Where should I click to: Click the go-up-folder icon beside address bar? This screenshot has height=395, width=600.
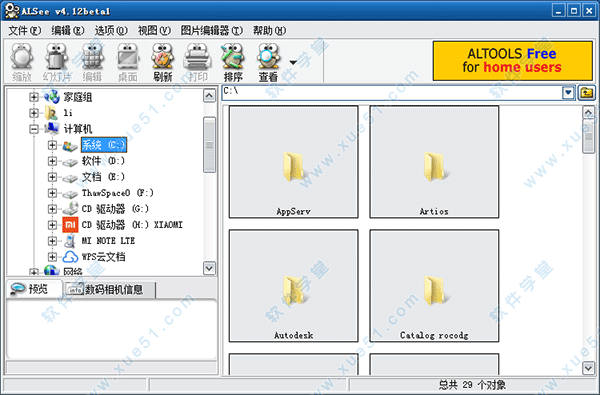[587, 93]
